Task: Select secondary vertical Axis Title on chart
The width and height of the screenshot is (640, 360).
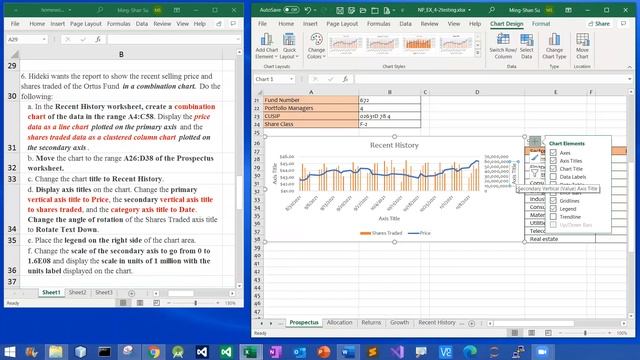Action: coord(514,173)
